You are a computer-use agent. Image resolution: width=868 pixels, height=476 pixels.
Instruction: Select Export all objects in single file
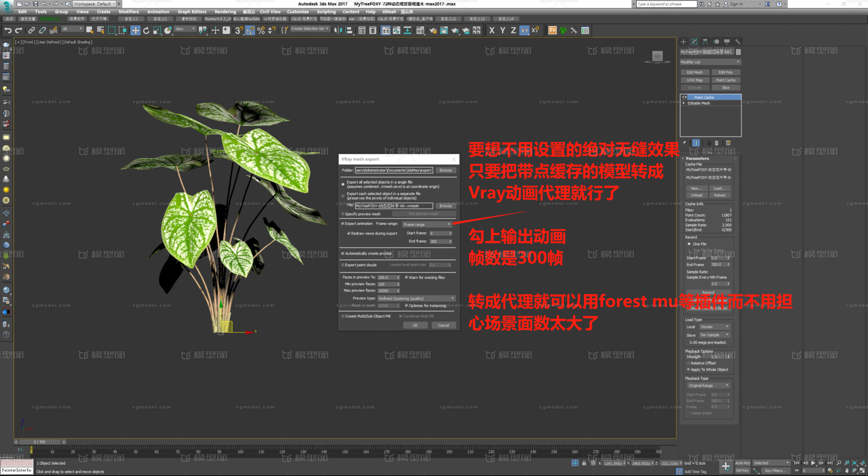pos(343,184)
